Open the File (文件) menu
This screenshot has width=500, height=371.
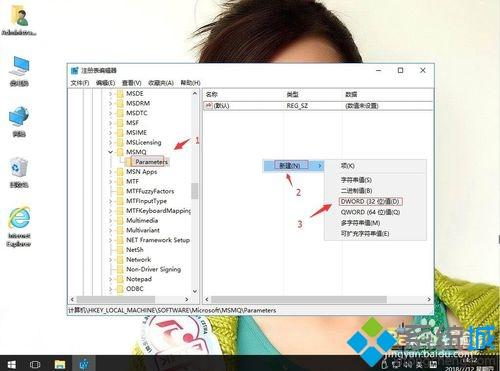(80, 83)
